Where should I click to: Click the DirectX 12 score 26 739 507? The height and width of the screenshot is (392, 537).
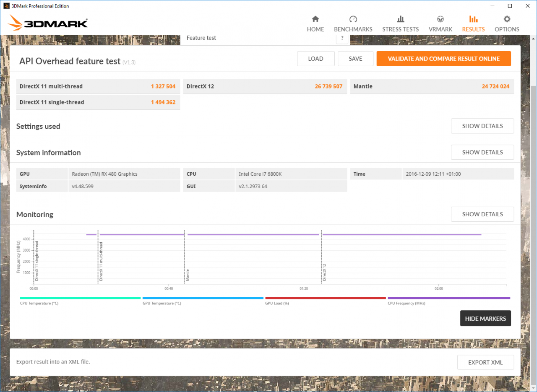tap(328, 86)
